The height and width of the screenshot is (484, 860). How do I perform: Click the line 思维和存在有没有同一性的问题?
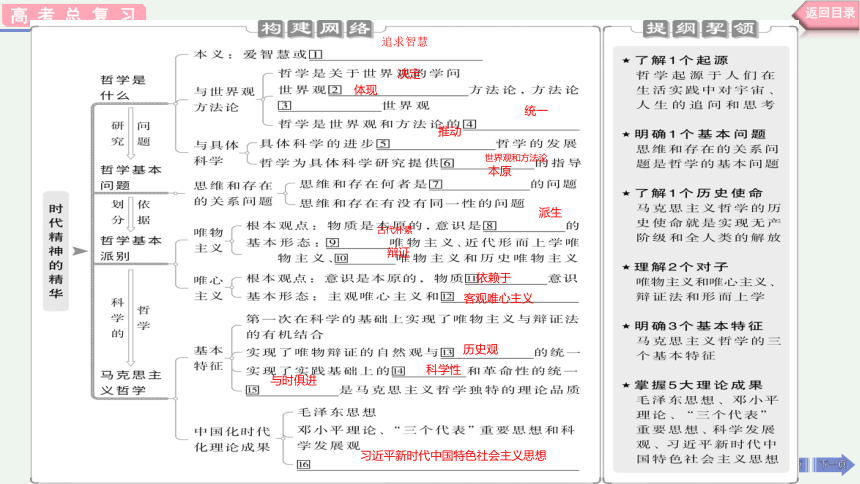412,204
